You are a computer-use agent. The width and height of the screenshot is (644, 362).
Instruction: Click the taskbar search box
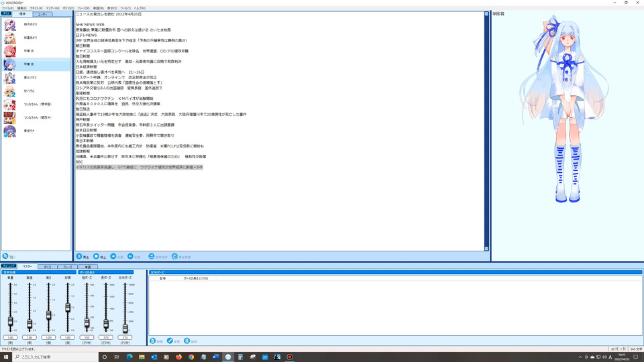click(56, 357)
